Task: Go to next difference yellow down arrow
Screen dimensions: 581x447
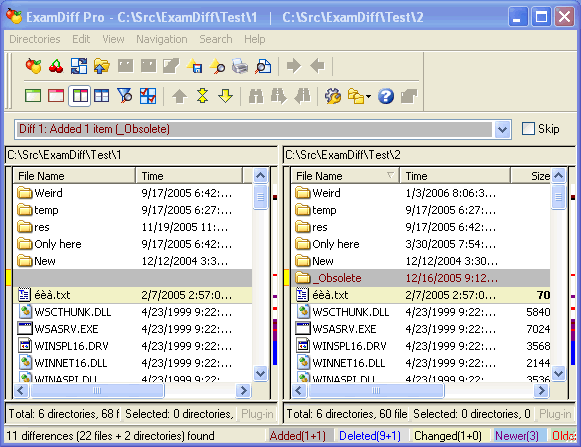Action: 226,96
